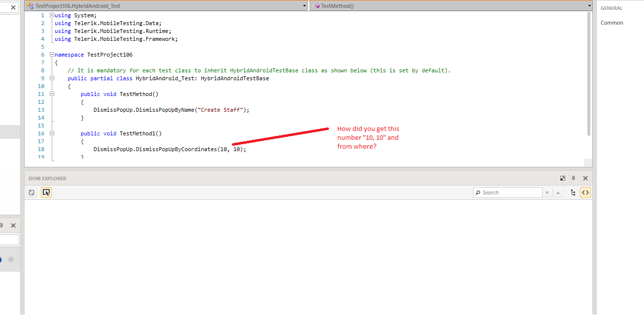The image size is (644, 319).
Task: Float the DOM Explorer panel window
Action: (x=563, y=178)
